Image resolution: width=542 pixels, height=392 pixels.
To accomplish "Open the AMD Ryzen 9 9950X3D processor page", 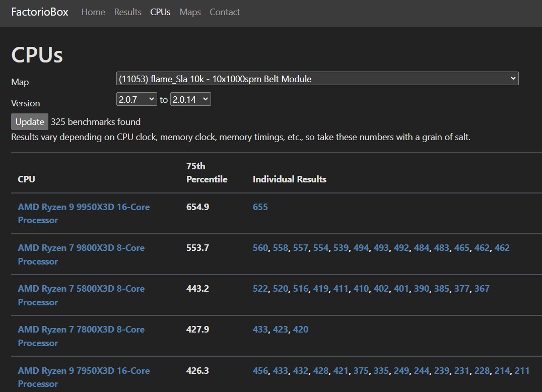I will point(84,213).
